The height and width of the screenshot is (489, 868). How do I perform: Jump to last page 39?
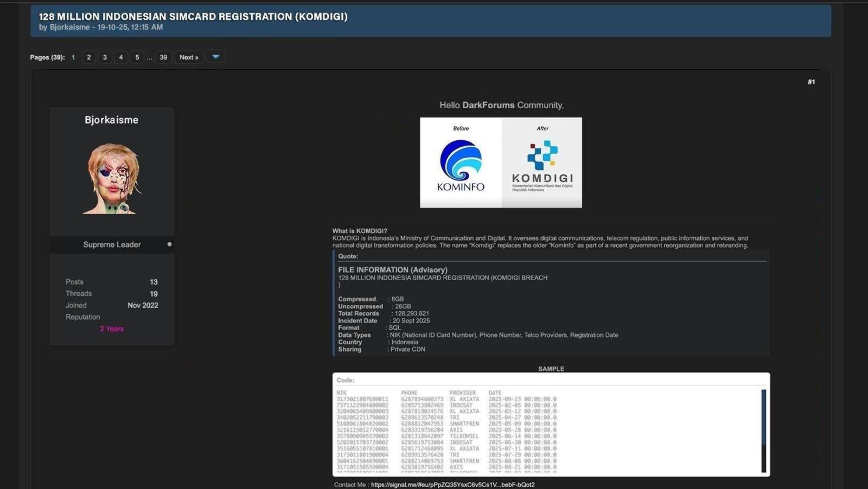coord(163,57)
